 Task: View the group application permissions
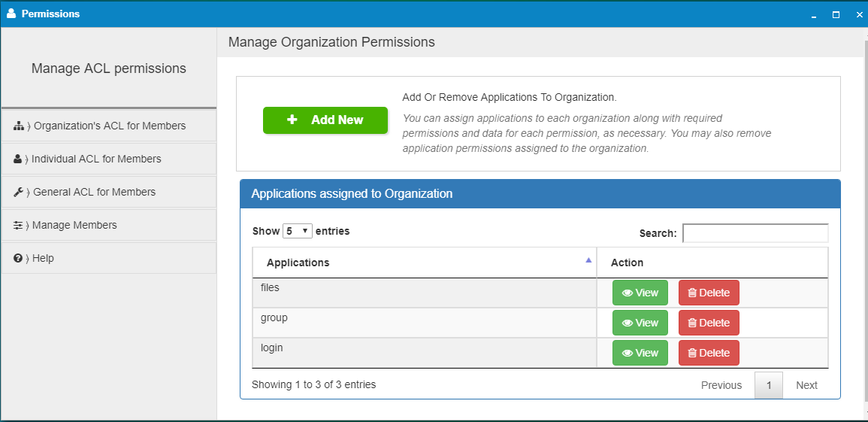[x=640, y=323]
